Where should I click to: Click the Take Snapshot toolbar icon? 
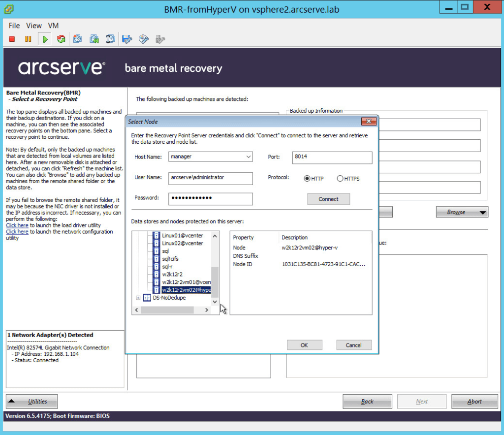77,39
